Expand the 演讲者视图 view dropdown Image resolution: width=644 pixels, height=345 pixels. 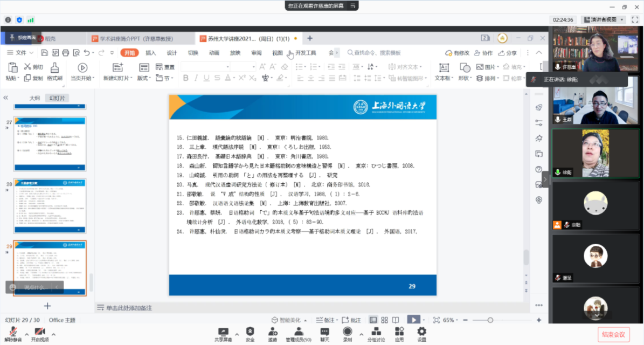(622, 19)
